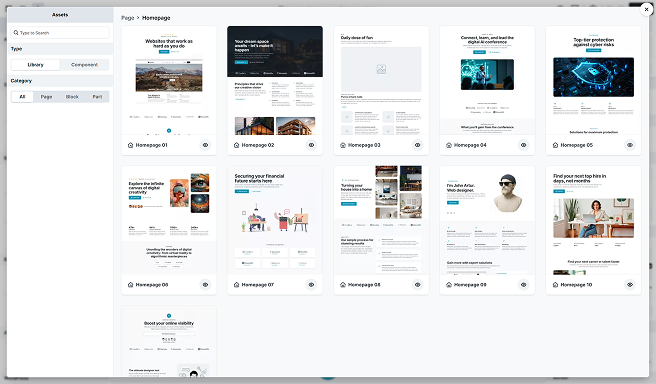Click the magnifier icon in the search box
Image resolution: width=656 pixels, height=384 pixels.
coord(16,33)
